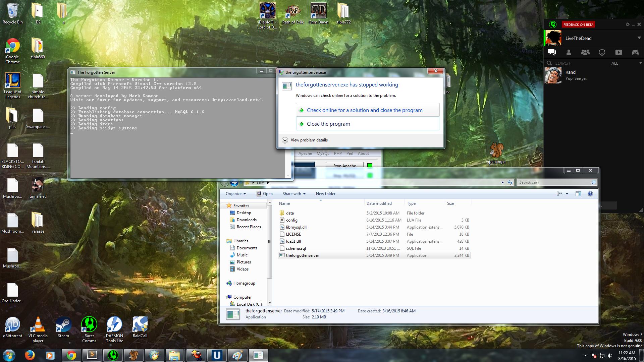Click the change view icon in Explorer

click(x=559, y=194)
